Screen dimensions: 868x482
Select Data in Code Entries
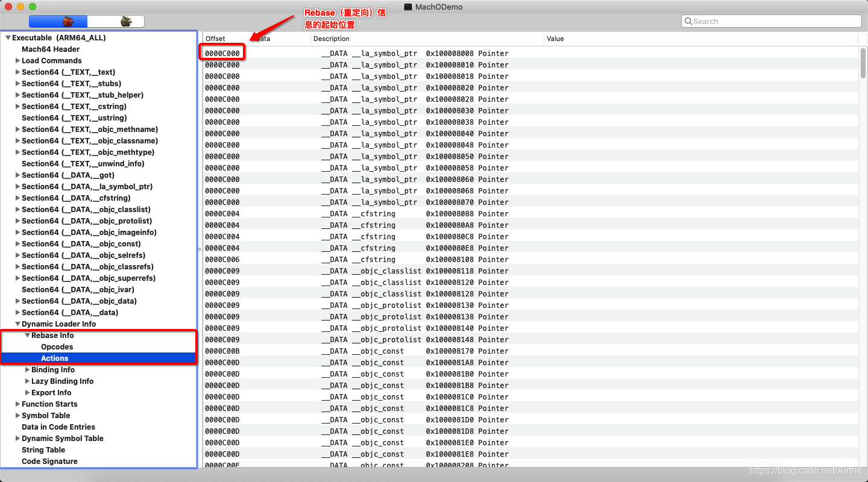click(58, 427)
